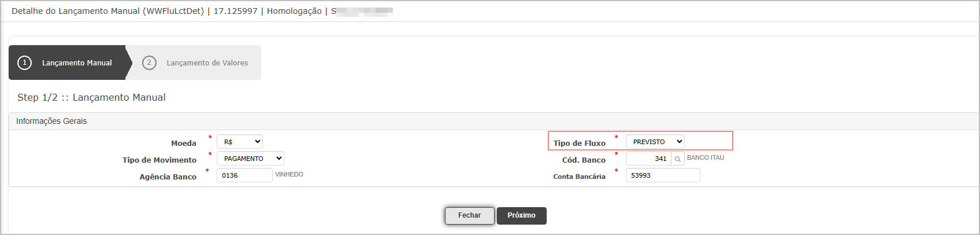Click the BANCO ITAU bank name text
This screenshot has height=235, width=980.
tap(706, 157)
